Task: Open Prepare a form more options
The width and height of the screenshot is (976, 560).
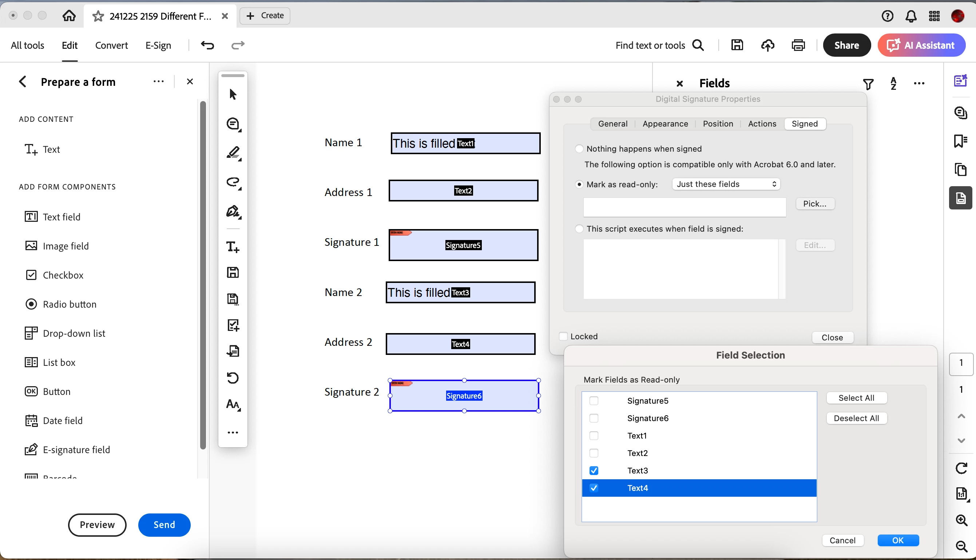Action: click(x=159, y=81)
